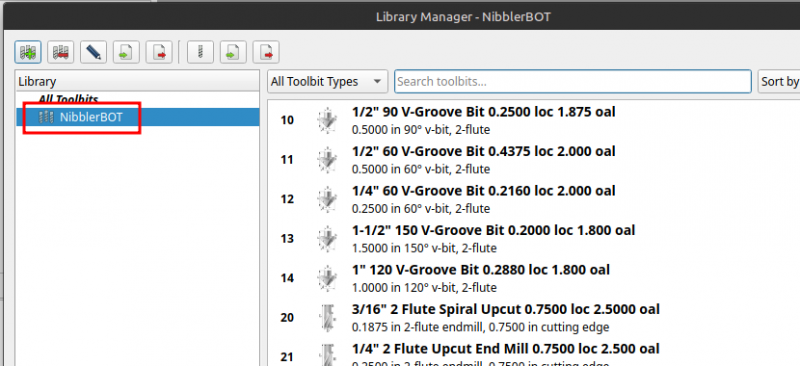800x366 pixels.
Task: Click the Import Library icon left of the toolbar divider
Action: pyautogui.click(x=126, y=52)
